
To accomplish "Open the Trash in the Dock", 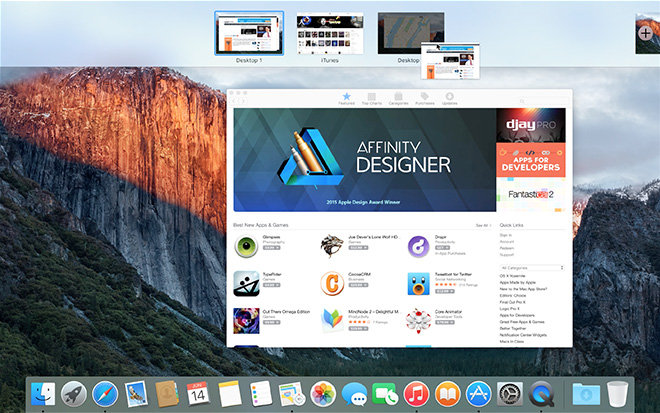I will point(616,393).
